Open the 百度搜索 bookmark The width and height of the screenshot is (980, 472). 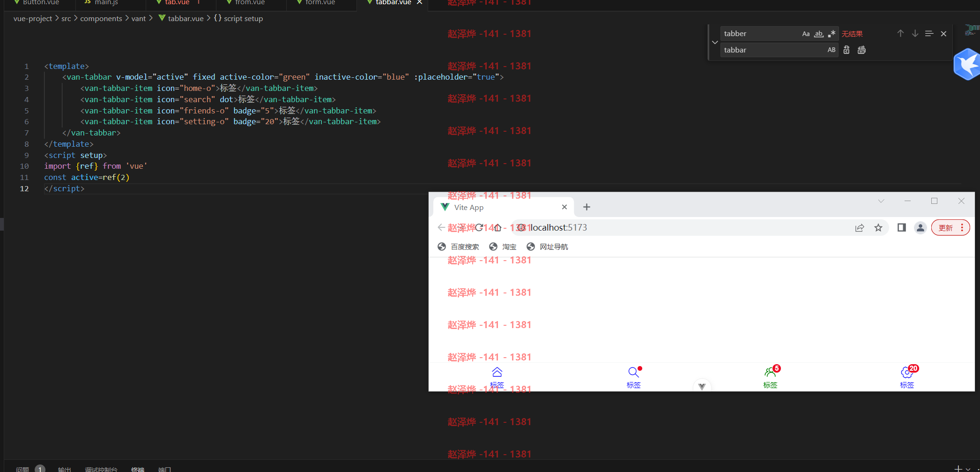(x=459, y=247)
